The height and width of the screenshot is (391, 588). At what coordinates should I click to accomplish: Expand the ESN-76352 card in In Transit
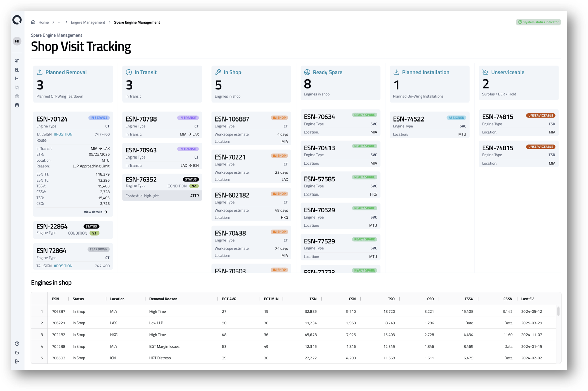[162, 182]
